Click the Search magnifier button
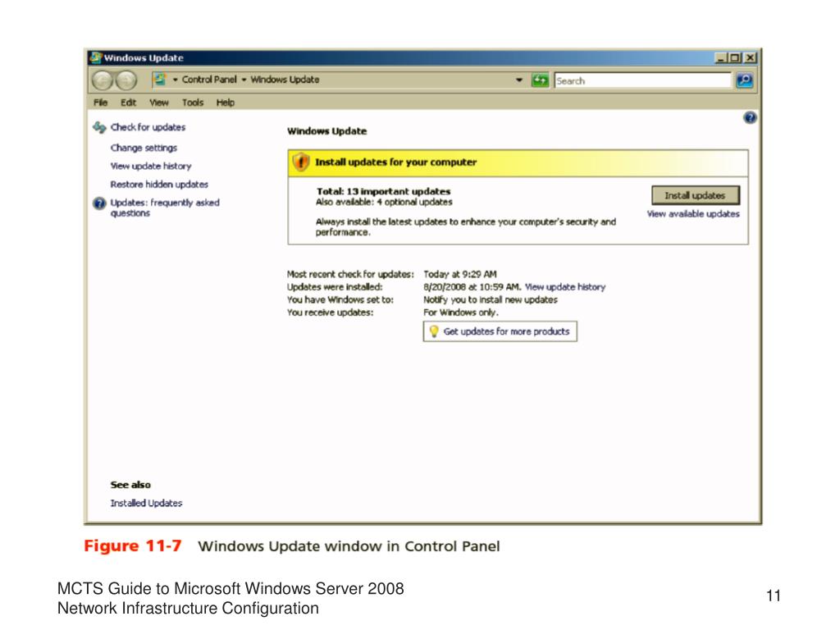Image resolution: width=840 pixels, height=630 pixels. click(x=745, y=80)
